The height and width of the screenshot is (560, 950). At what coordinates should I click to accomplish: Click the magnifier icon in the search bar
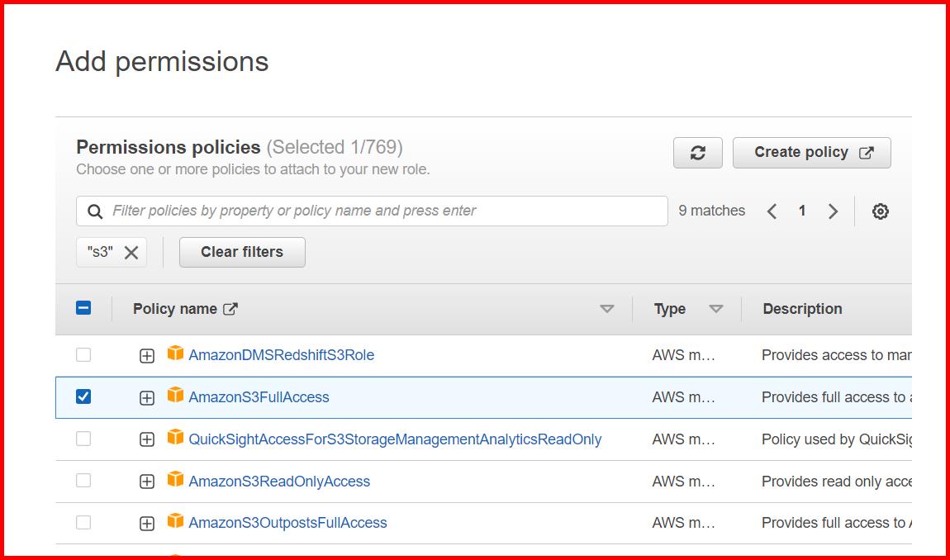[94, 211]
